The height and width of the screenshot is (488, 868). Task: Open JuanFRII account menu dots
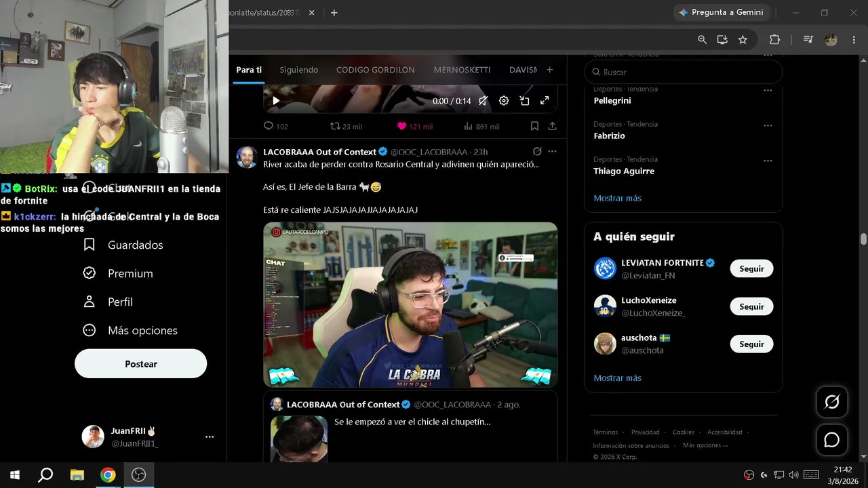click(210, 437)
